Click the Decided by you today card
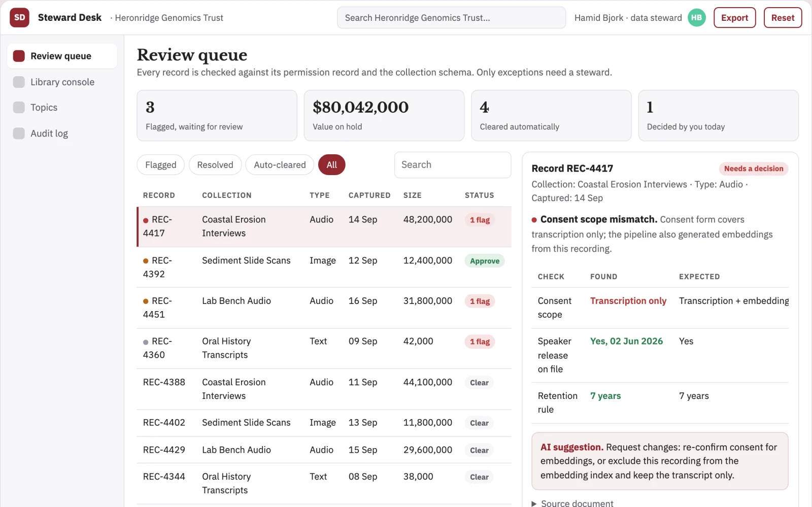Screen dimensions: 812x507 (x=718, y=116)
